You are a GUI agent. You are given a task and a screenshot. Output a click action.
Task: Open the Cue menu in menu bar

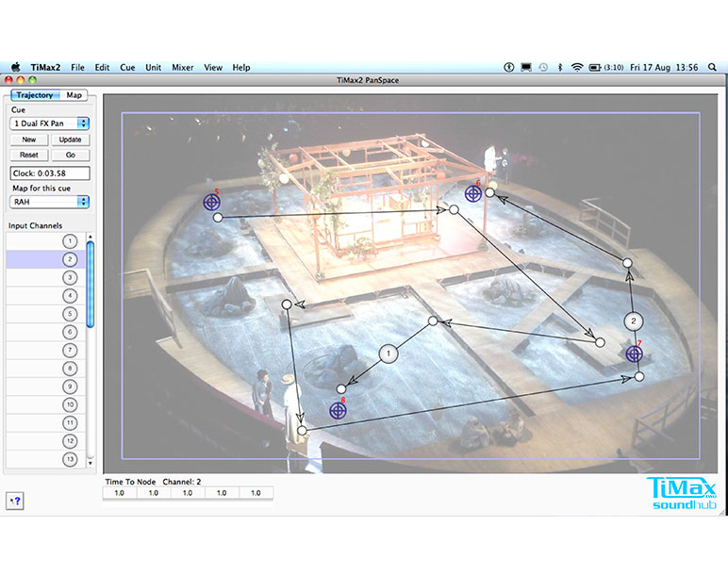tap(127, 68)
